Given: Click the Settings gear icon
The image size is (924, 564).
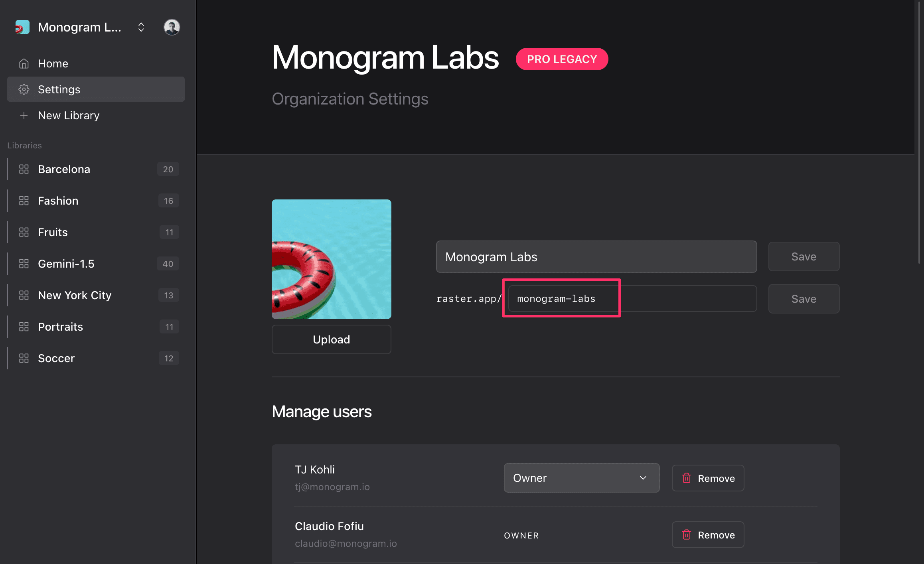Looking at the screenshot, I should (24, 89).
